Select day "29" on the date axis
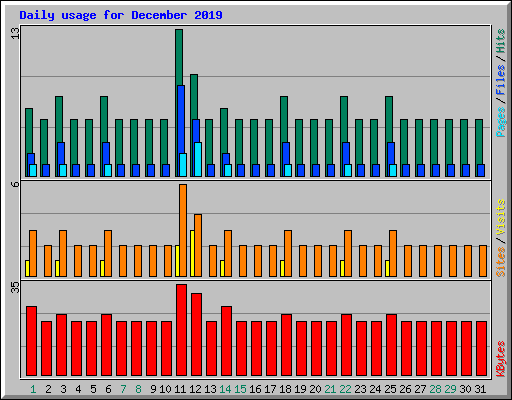The width and height of the screenshot is (512, 400). pos(450,389)
